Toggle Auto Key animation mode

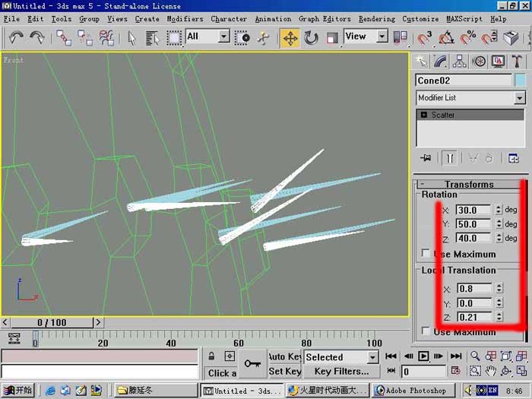coord(284,356)
